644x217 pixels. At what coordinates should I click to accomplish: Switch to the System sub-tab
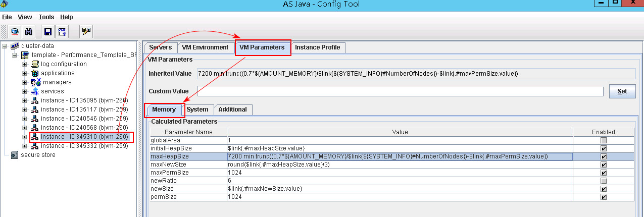coord(197,110)
